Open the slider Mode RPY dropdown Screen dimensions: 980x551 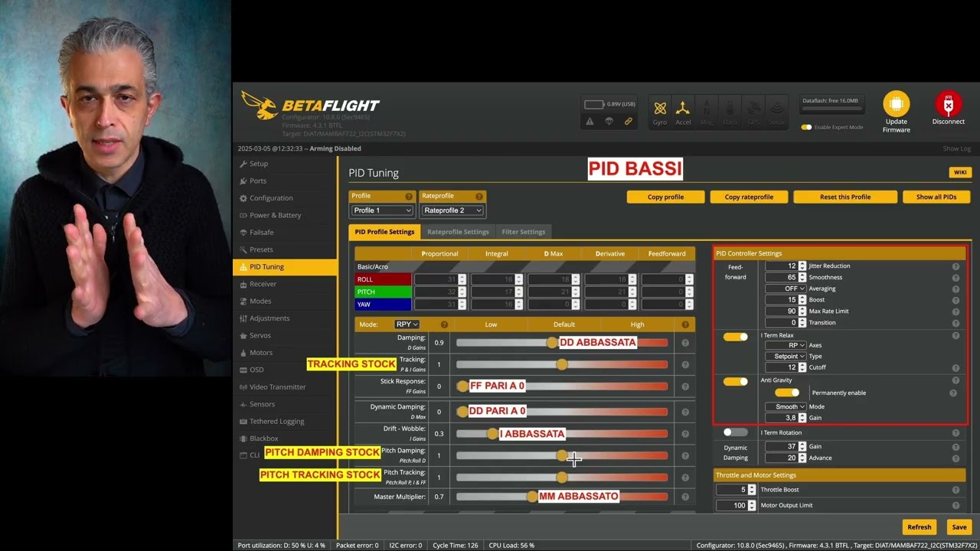pyautogui.click(x=407, y=324)
